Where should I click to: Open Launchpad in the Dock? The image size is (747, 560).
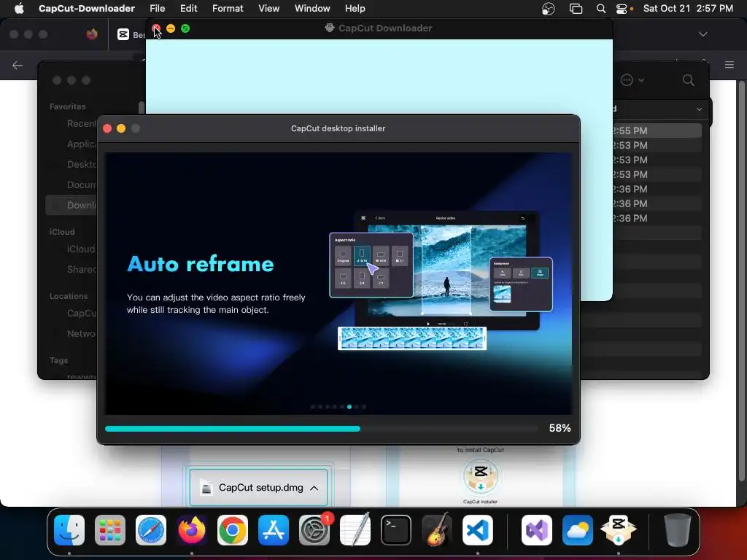click(x=110, y=530)
